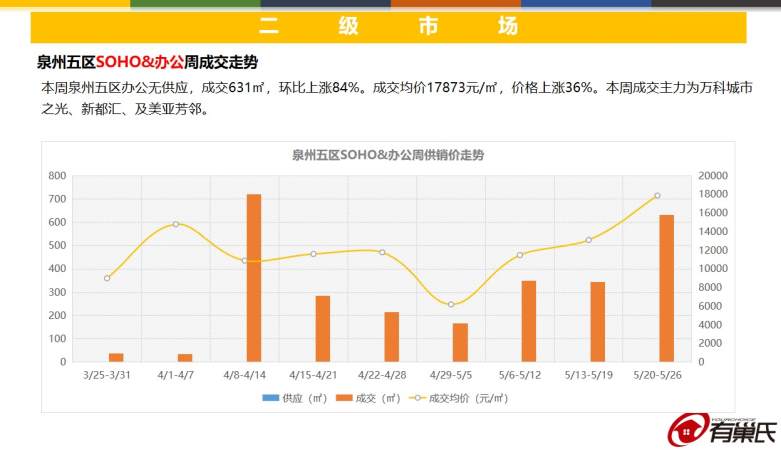Click the left axis value 100

pyautogui.click(x=57, y=338)
